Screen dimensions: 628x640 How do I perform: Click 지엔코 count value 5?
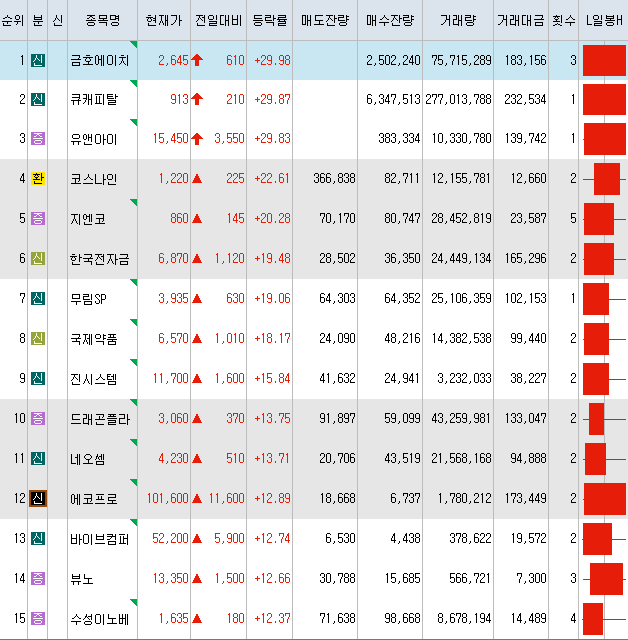point(573,218)
